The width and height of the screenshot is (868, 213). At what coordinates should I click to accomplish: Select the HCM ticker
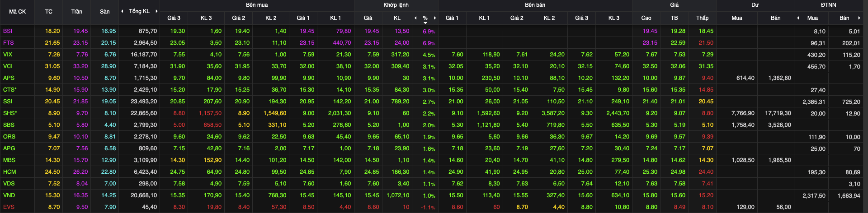[x=9, y=172]
